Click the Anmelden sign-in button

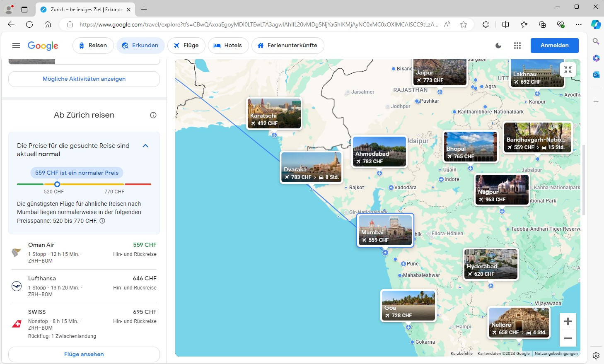[554, 46]
